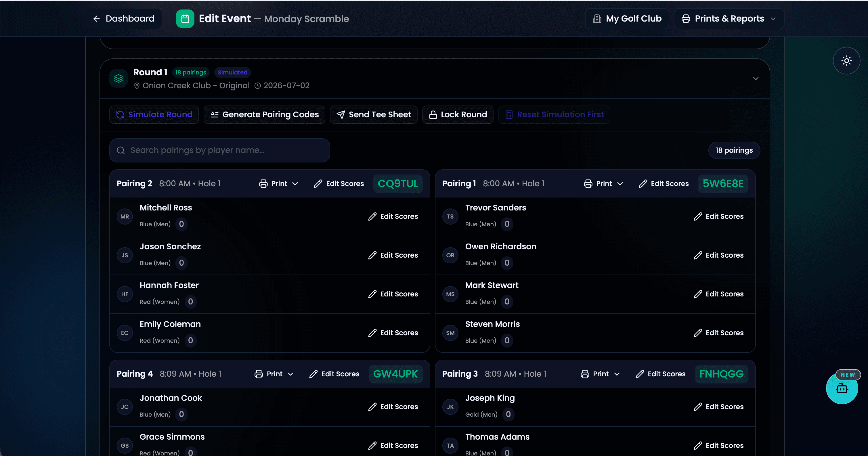Click the SM avatar for Steven Morris
Image resolution: width=868 pixels, height=456 pixels.
pyautogui.click(x=450, y=333)
